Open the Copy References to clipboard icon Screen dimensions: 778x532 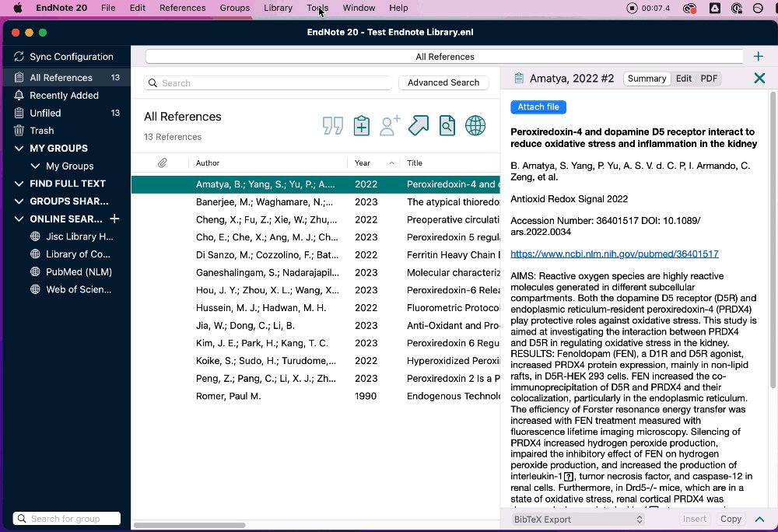pyautogui.click(x=361, y=125)
